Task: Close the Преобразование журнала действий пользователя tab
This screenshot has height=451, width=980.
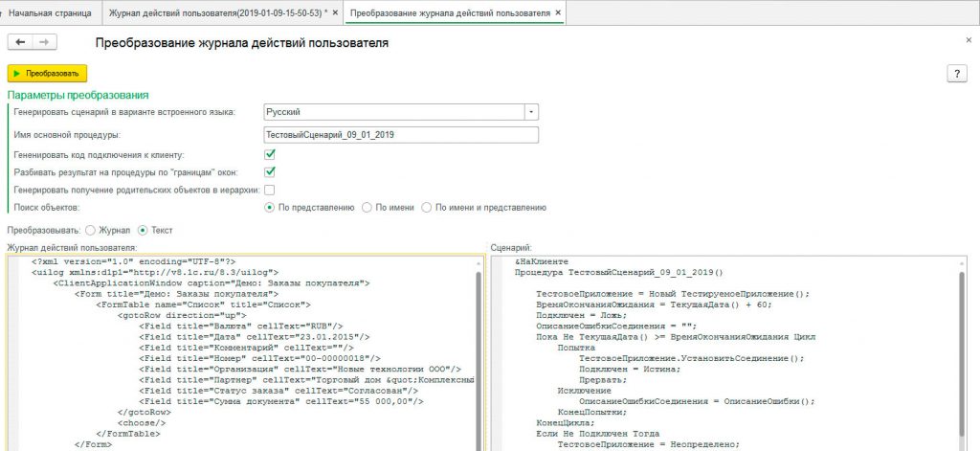Action: 559,13
